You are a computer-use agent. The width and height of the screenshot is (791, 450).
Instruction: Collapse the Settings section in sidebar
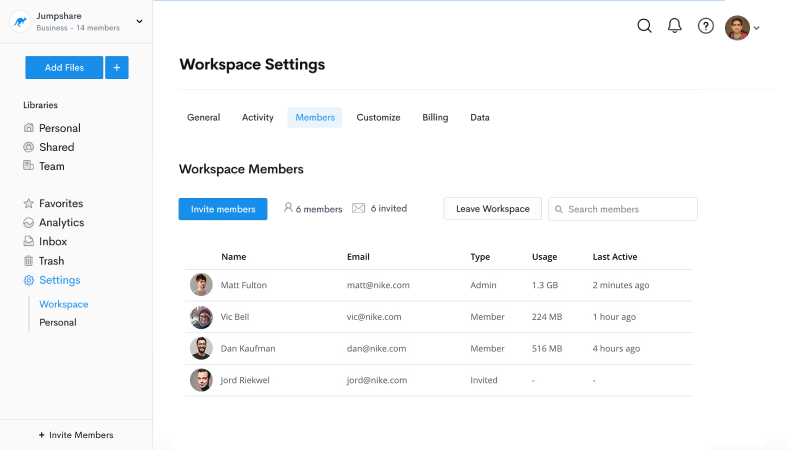coord(59,280)
